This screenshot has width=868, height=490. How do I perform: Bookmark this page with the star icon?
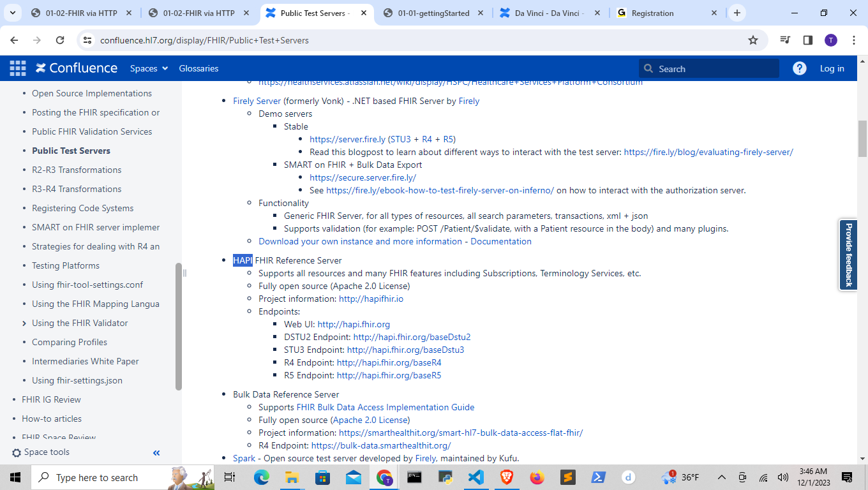coord(753,40)
